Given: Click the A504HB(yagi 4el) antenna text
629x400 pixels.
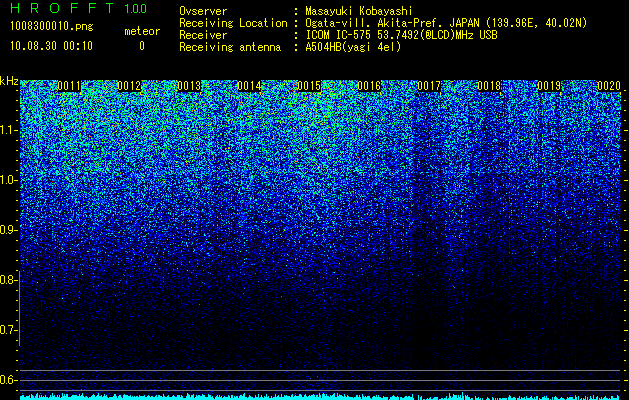Looking at the screenshot, I should point(353,47).
